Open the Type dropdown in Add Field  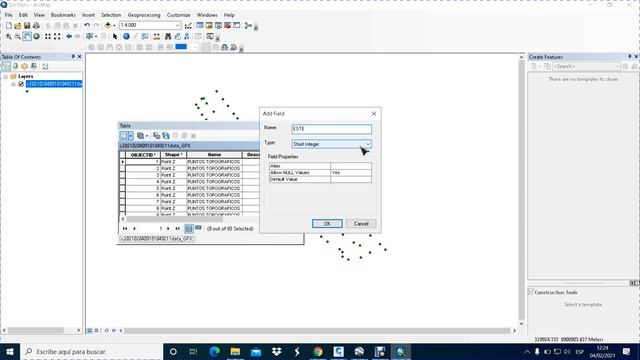(x=367, y=144)
